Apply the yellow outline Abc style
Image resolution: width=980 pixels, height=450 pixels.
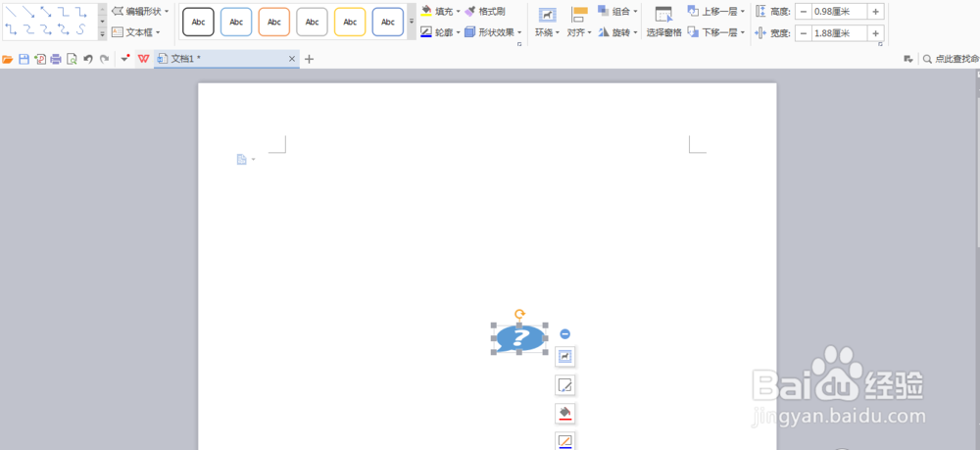350,22
